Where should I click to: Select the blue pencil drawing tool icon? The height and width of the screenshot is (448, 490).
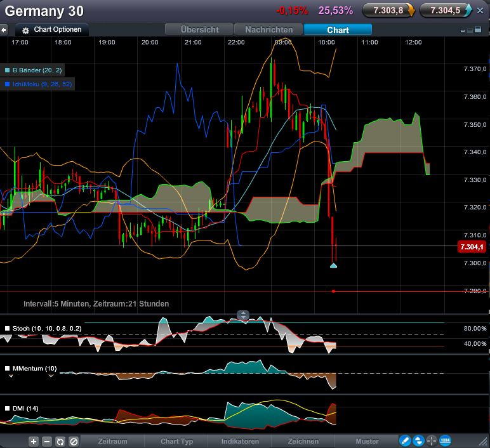(x=404, y=440)
